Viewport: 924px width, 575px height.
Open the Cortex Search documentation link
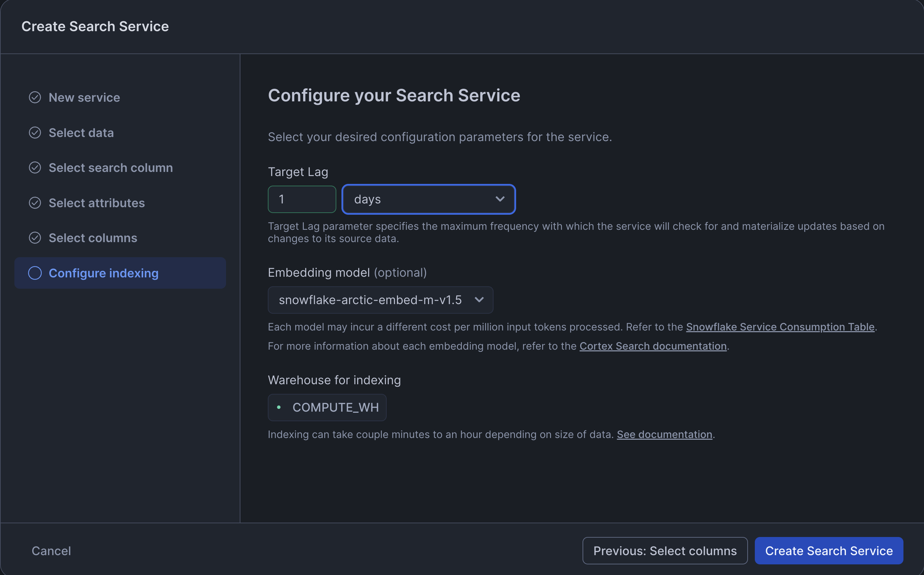(652, 346)
